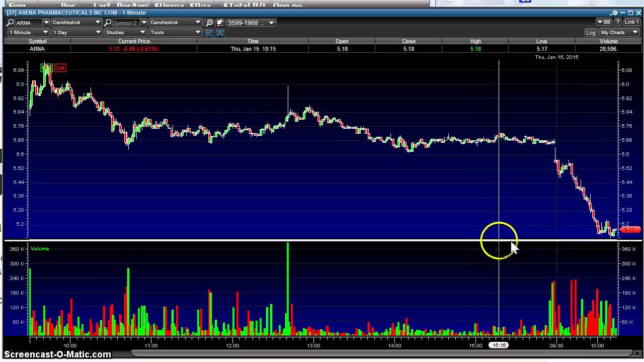Image resolution: width=644 pixels, height=362 pixels.
Task: Click the horizontal scale arrows icon
Action: click(x=220, y=33)
